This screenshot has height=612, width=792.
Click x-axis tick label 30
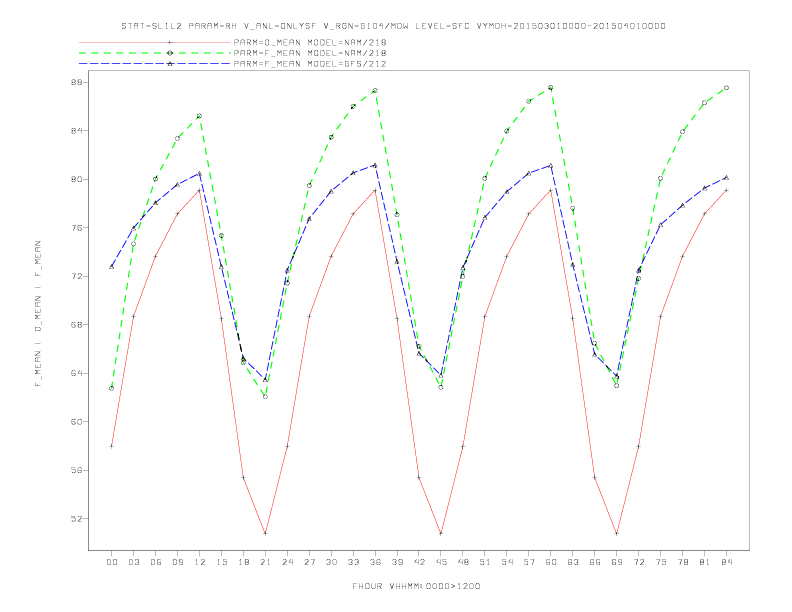(x=331, y=562)
